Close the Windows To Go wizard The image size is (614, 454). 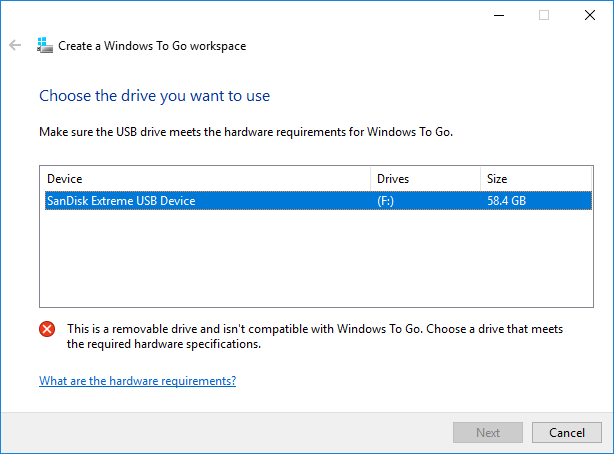[x=590, y=15]
